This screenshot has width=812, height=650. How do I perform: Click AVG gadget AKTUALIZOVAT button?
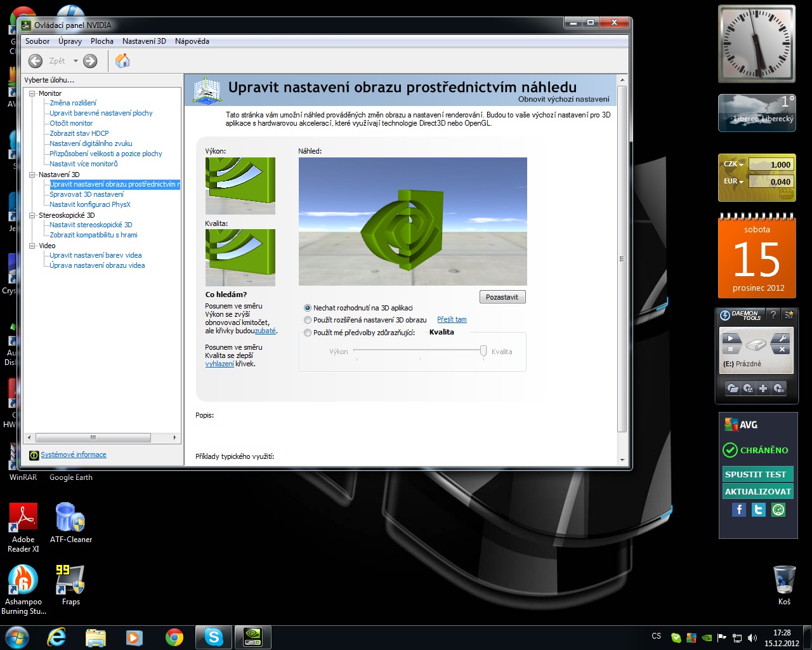click(x=758, y=491)
